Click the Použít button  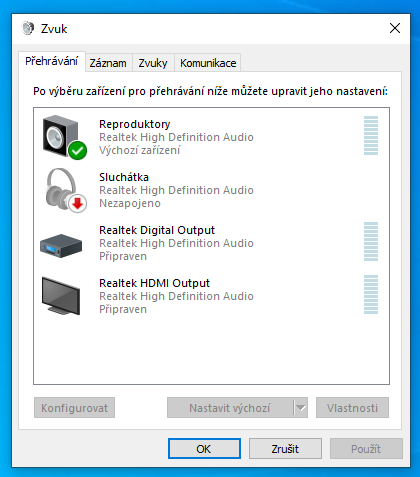coord(366,449)
